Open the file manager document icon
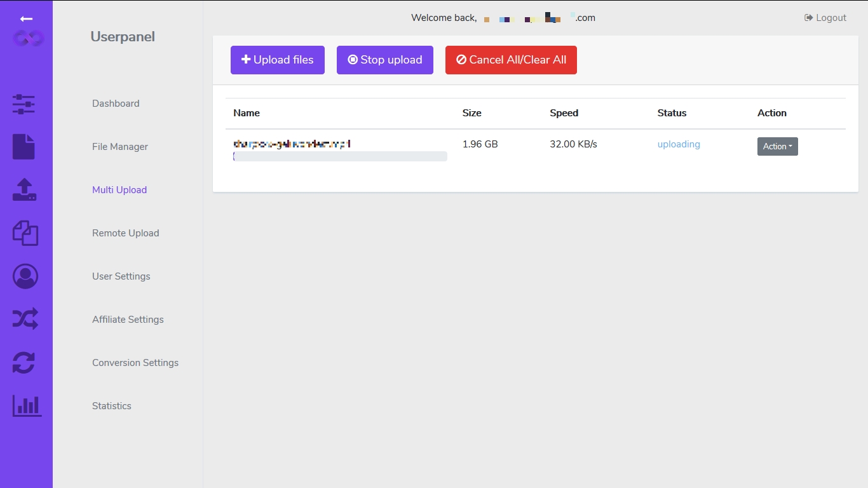Screen dimensions: 868x488 point(24,147)
